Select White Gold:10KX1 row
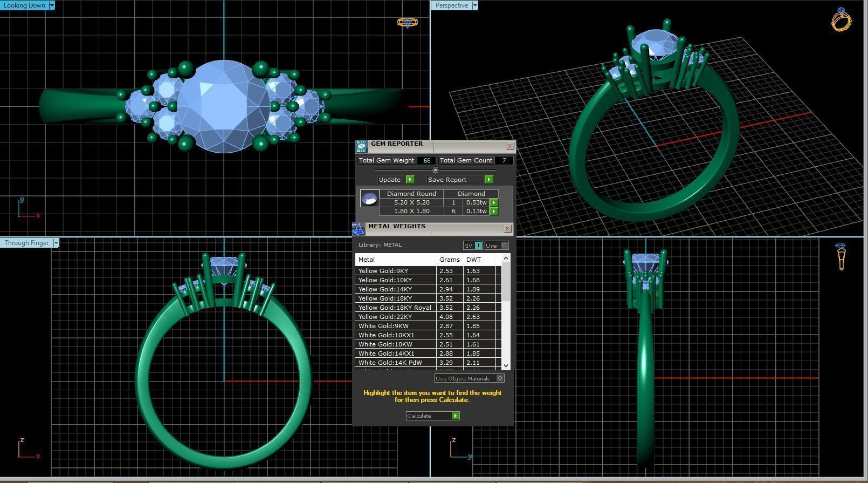The image size is (868, 483). coord(428,335)
